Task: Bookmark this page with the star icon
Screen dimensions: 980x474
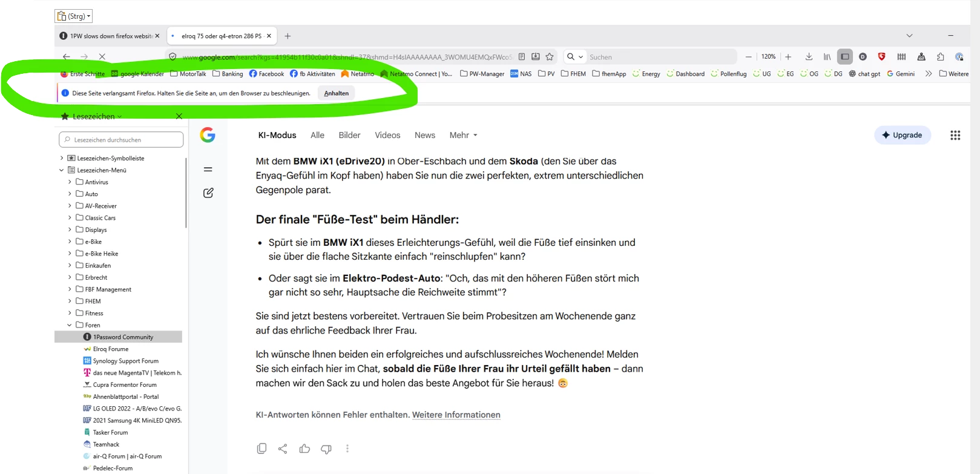Action: click(x=550, y=57)
